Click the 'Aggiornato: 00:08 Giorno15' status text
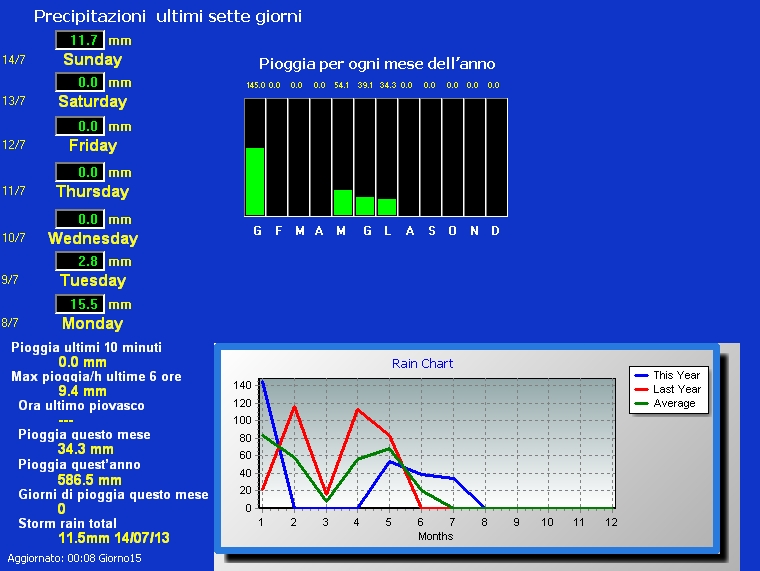Image resolution: width=760 pixels, height=571 pixels. point(74,558)
